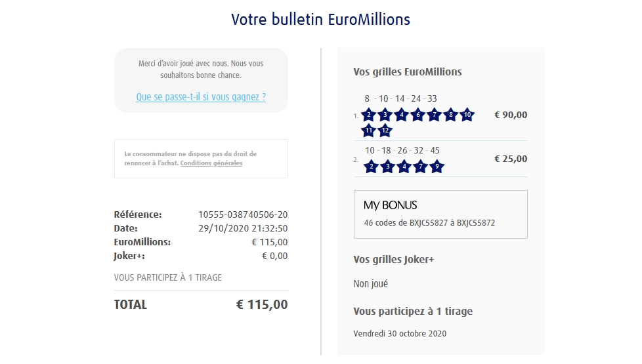Screen dimensions: 642x364
Task: Click the MY BONUS codes box
Action: [440, 214]
